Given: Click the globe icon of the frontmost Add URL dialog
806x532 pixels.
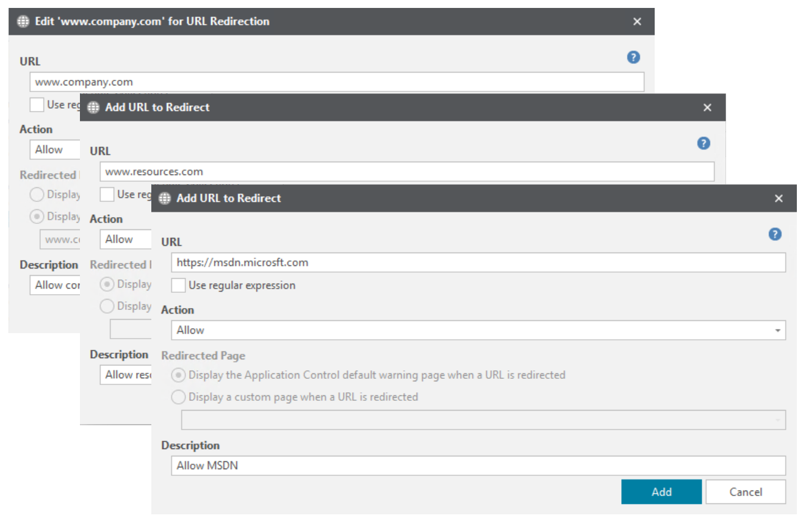Looking at the screenshot, I should [x=164, y=198].
